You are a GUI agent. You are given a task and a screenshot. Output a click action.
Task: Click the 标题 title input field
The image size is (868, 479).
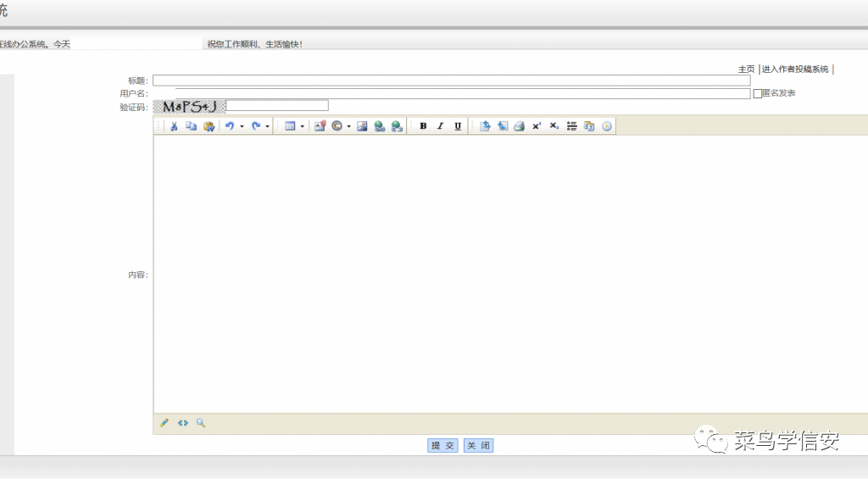[x=452, y=81]
